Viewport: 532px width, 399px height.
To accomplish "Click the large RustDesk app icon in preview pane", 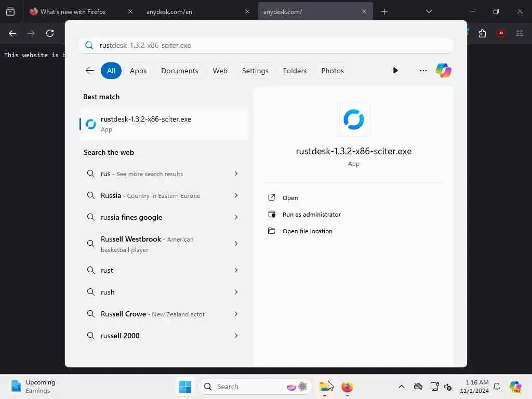I will 353,119.
